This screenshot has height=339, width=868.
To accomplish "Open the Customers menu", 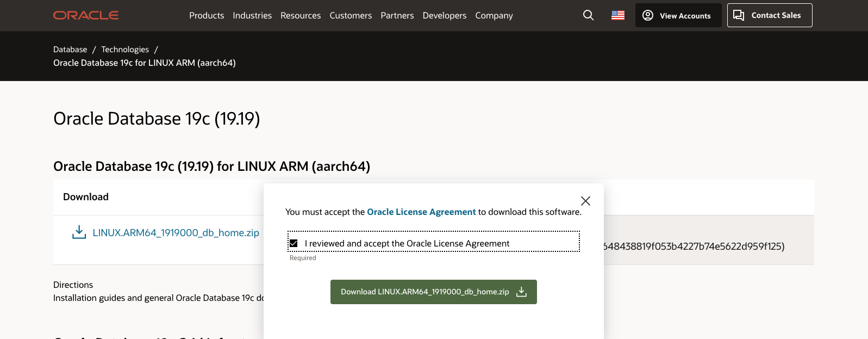I will [351, 15].
